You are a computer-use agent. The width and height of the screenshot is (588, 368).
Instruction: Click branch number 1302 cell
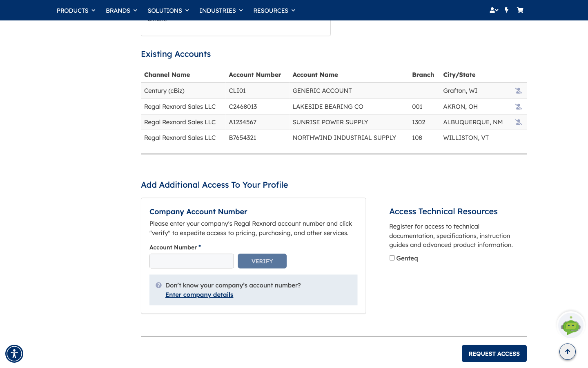coord(419,122)
